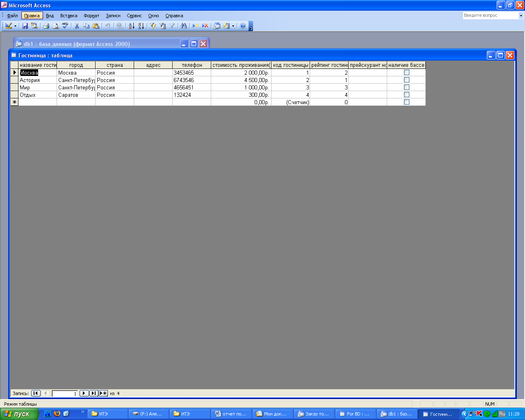
Task: Click the Firefox quick launch icon
Action: [x=57, y=413]
